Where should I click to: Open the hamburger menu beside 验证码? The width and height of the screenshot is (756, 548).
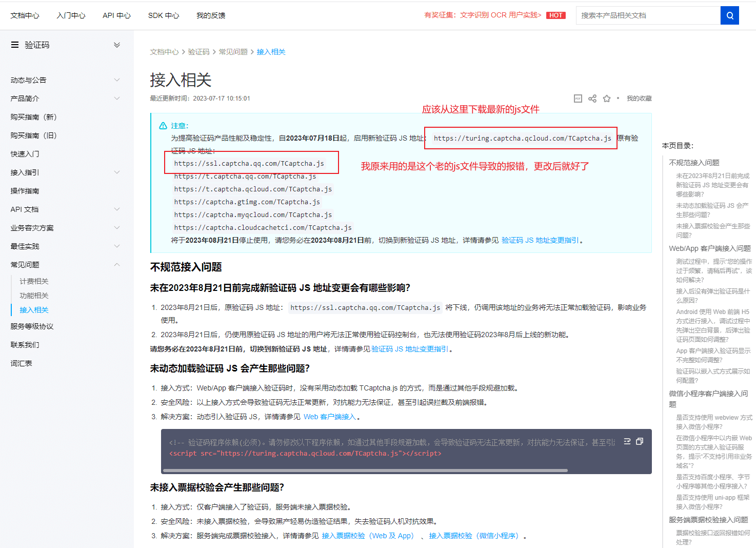[x=15, y=45]
